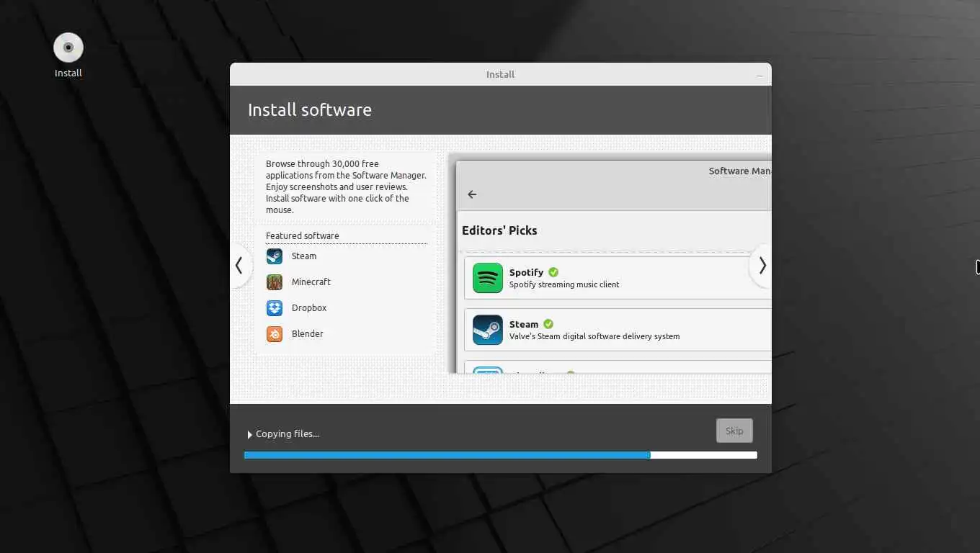
Task: Click the Featured software heading
Action: [x=302, y=236]
